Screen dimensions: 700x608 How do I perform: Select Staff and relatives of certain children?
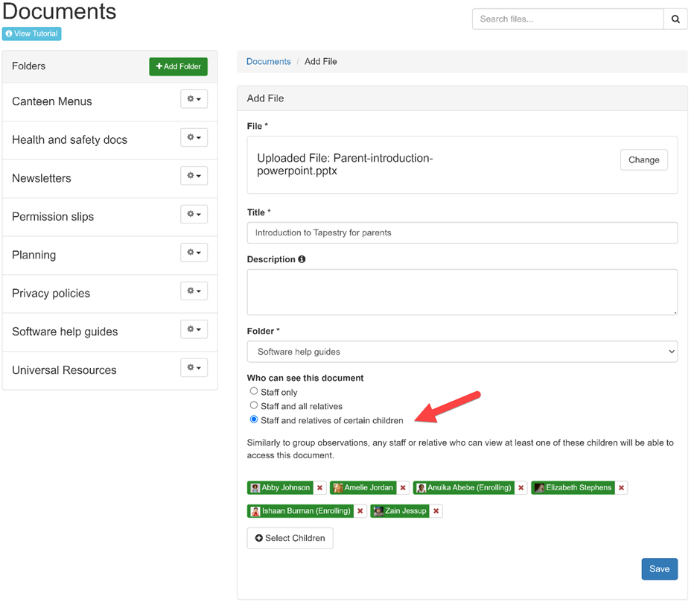254,419
